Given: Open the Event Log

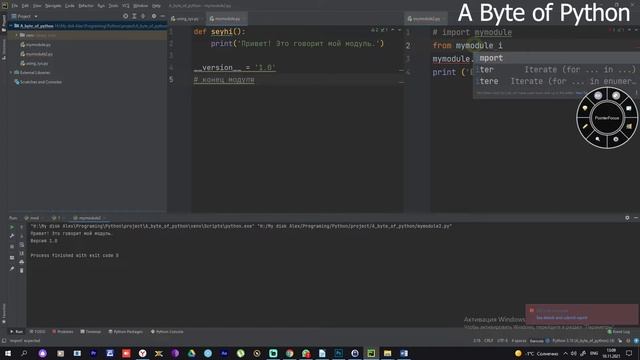Looking at the screenshot, I should 619,332.
